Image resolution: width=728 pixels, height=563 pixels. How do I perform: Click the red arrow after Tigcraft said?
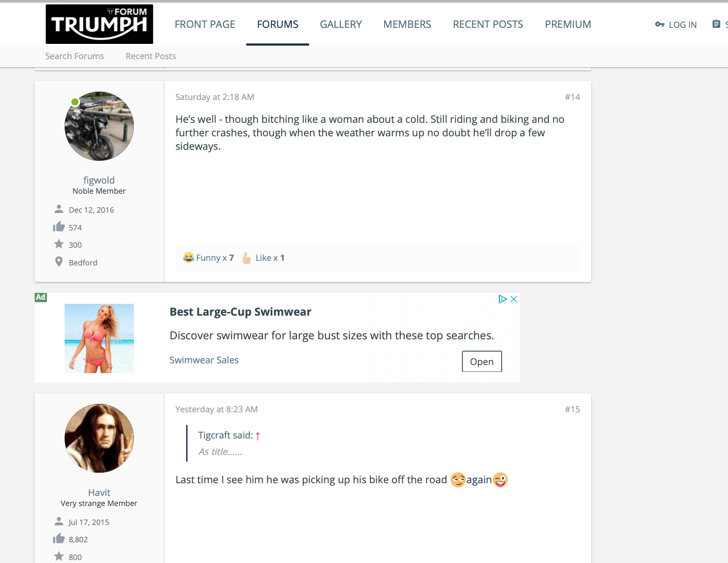click(258, 436)
